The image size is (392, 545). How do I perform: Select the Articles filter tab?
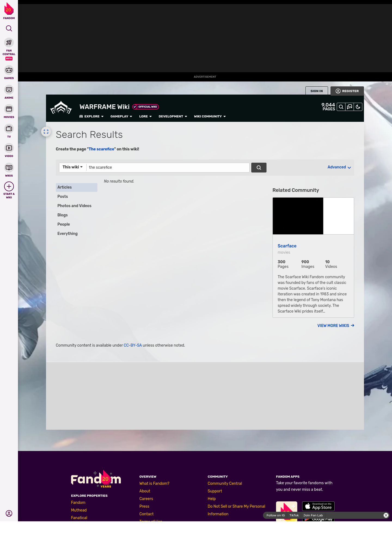click(x=76, y=187)
